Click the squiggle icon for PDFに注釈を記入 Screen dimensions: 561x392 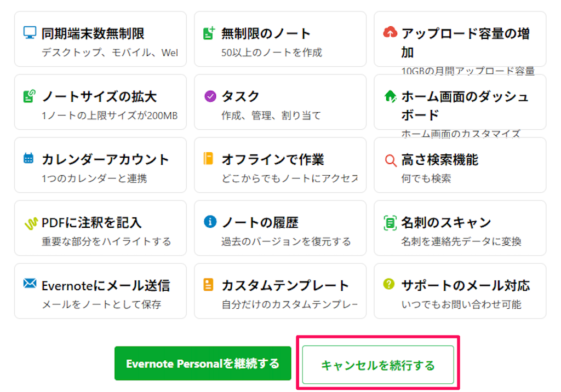click(x=31, y=223)
